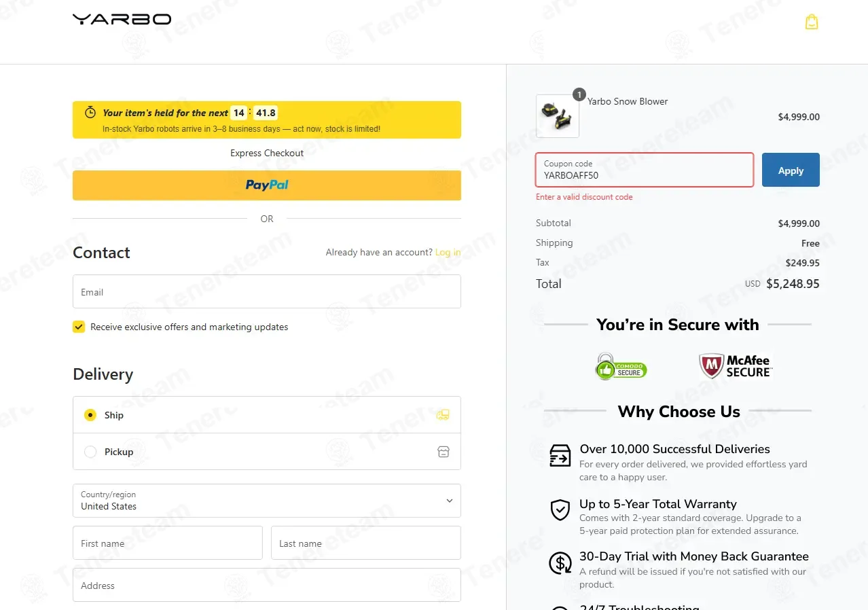Click the Total amount $5,248.95
This screenshot has height=610, width=868.
793,284
